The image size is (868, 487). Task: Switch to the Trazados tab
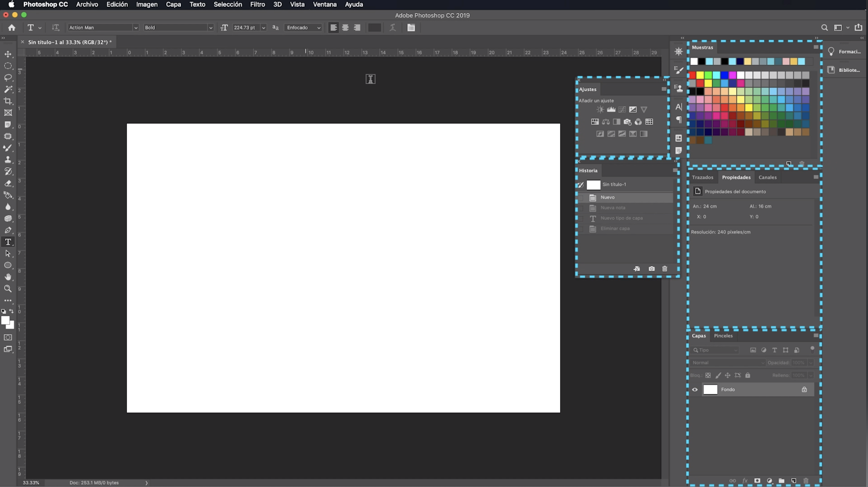point(702,177)
